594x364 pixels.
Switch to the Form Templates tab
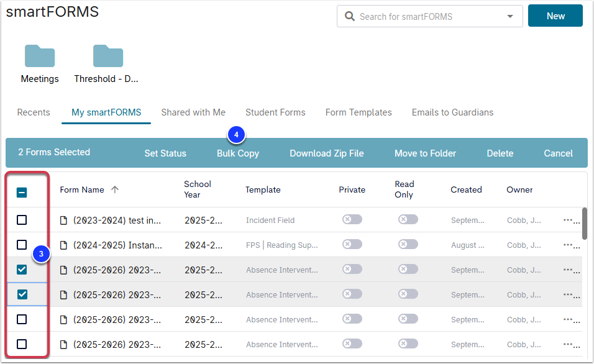point(359,112)
